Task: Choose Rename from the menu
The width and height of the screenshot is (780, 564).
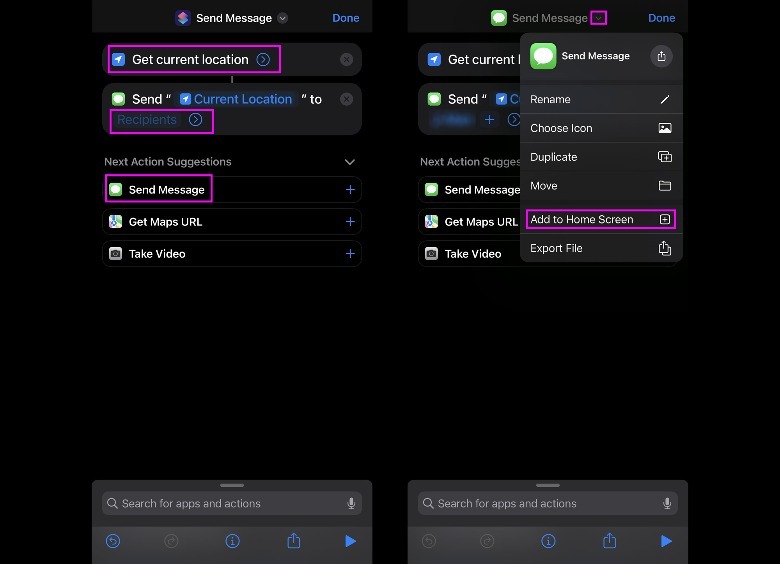Action: (x=601, y=99)
